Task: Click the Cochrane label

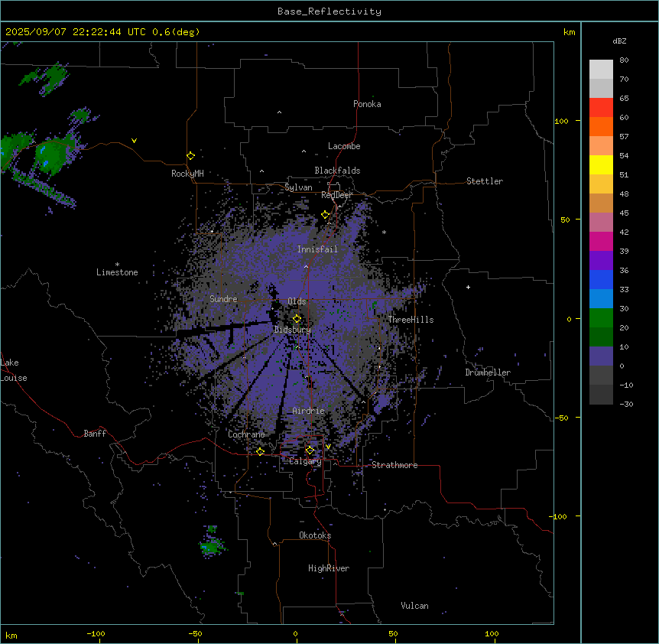Action: [x=246, y=434]
